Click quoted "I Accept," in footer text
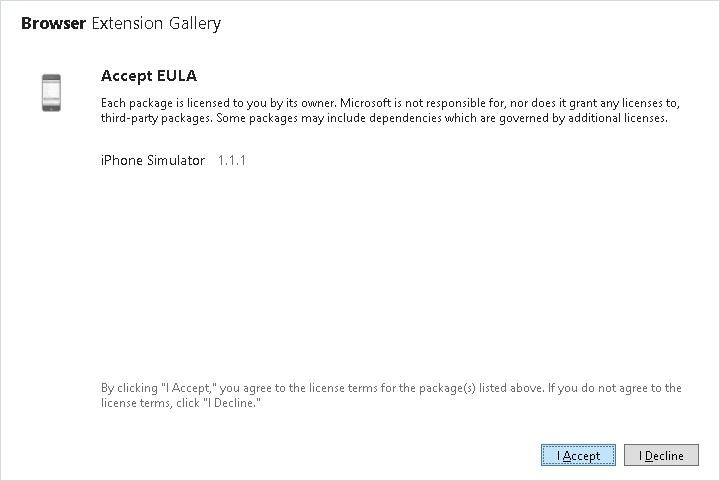 click(190, 388)
